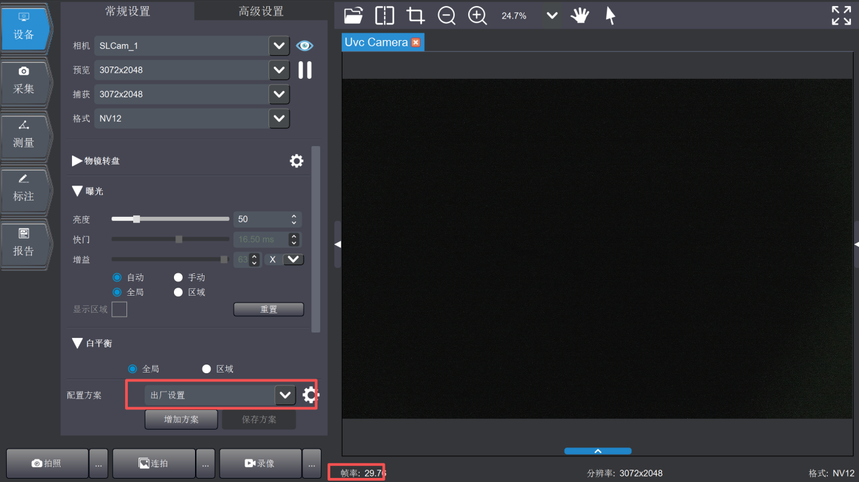The width and height of the screenshot is (859, 482).
Task: Toggle fullscreen view icon
Action: [x=841, y=15]
